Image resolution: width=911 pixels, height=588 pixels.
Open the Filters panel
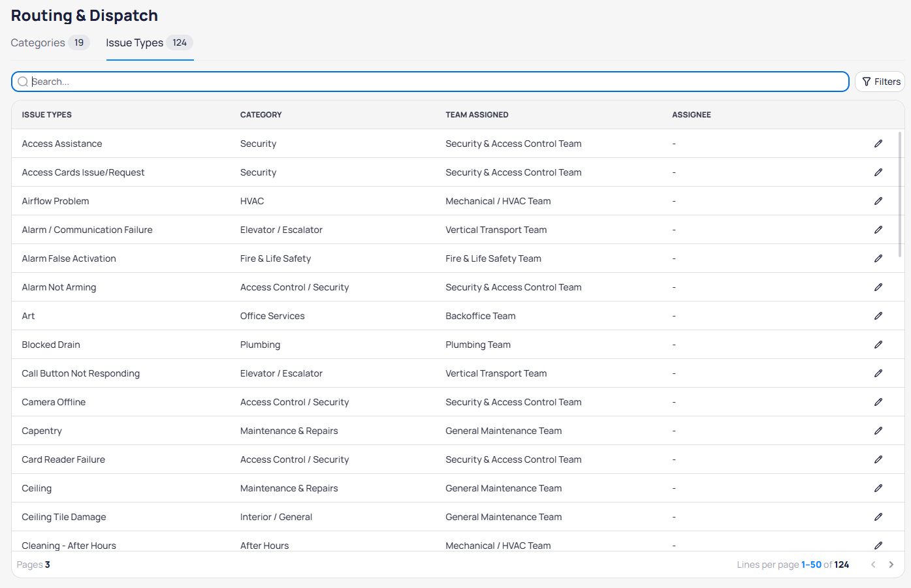pyautogui.click(x=880, y=82)
